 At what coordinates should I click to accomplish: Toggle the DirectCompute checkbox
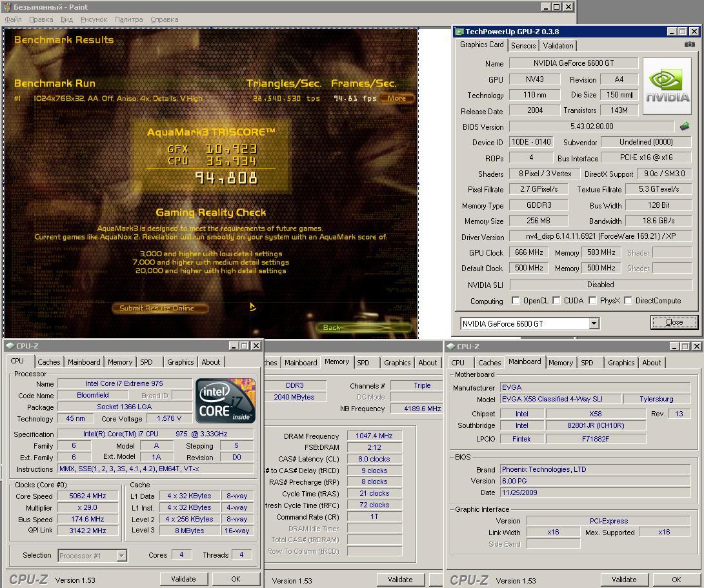coord(628,301)
